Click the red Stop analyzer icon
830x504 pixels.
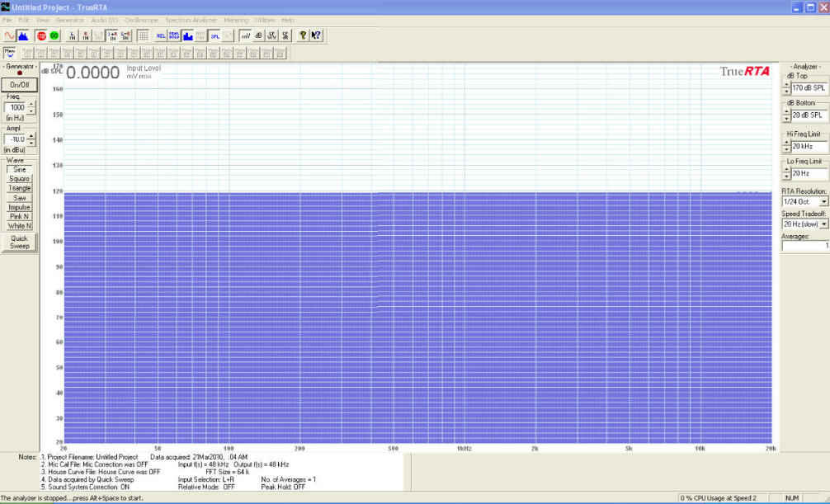[42, 36]
